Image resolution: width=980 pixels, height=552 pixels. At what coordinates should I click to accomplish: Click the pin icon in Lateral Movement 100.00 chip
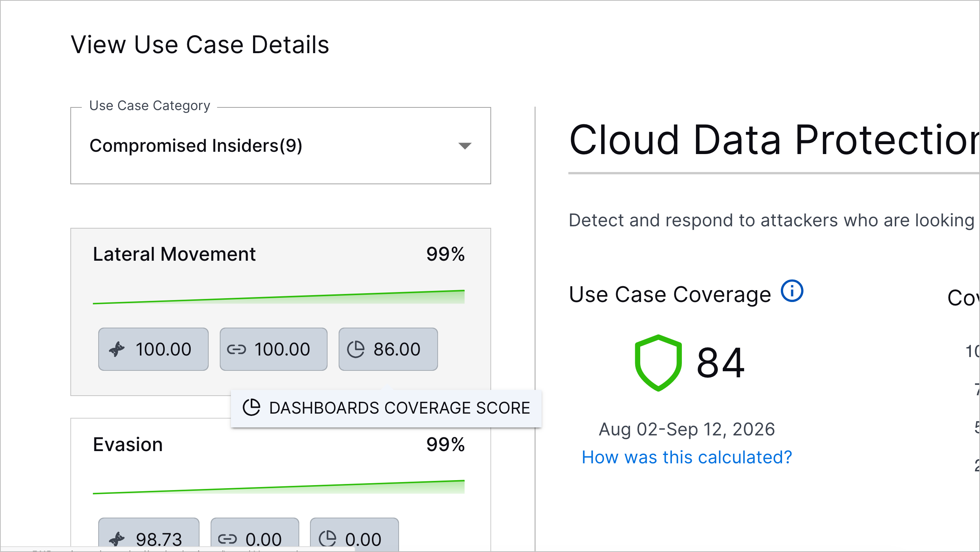click(x=117, y=349)
